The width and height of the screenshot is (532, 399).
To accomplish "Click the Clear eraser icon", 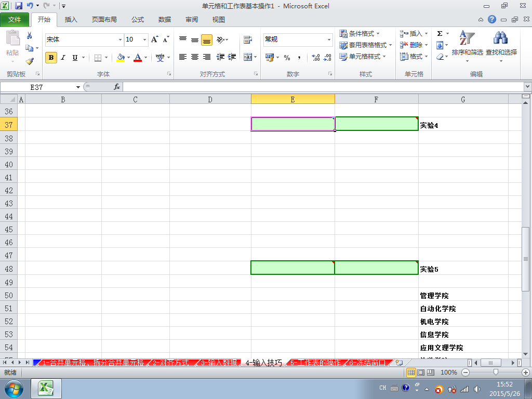I will [440, 57].
